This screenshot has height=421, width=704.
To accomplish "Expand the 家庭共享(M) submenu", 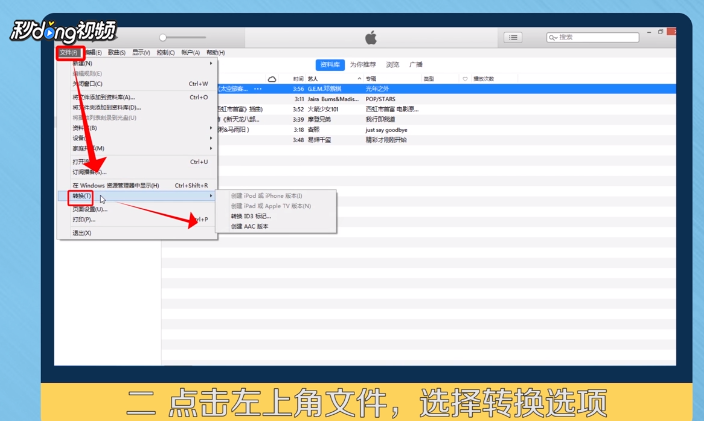I will click(137, 149).
